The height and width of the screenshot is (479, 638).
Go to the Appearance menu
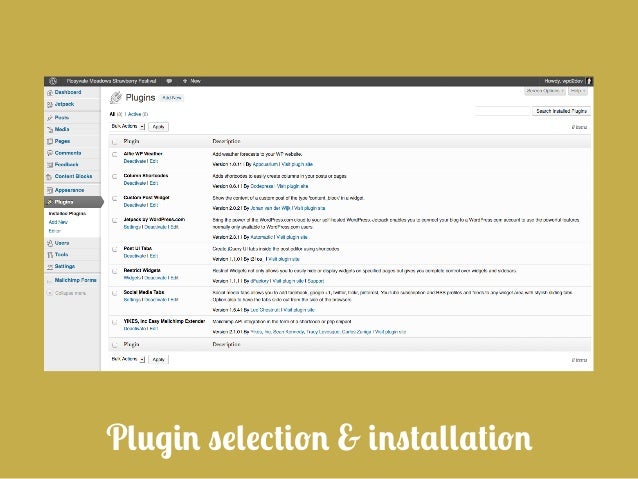click(70, 190)
